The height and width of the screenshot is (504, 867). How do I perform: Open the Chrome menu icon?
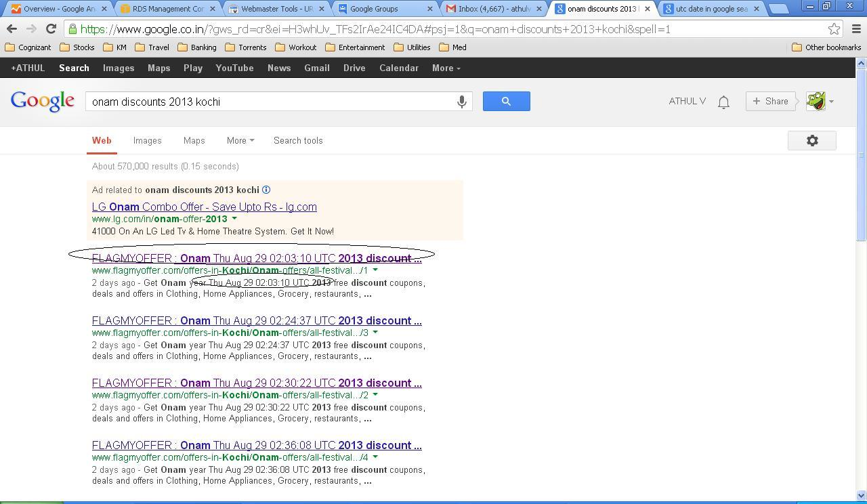click(x=856, y=29)
